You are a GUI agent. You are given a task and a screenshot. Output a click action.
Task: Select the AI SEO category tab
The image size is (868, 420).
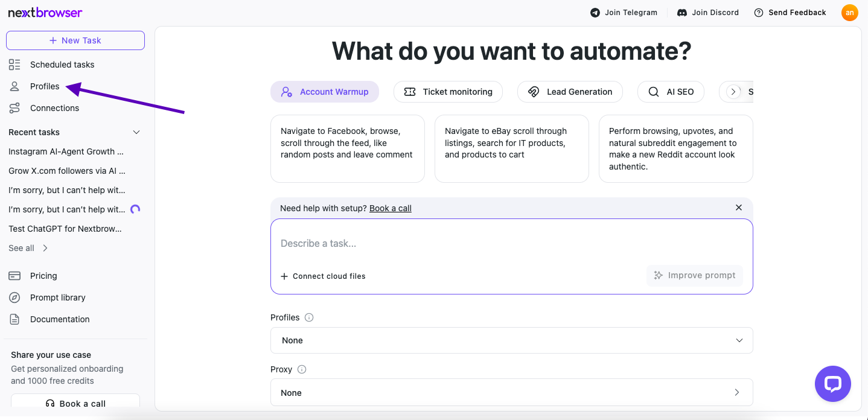(671, 92)
